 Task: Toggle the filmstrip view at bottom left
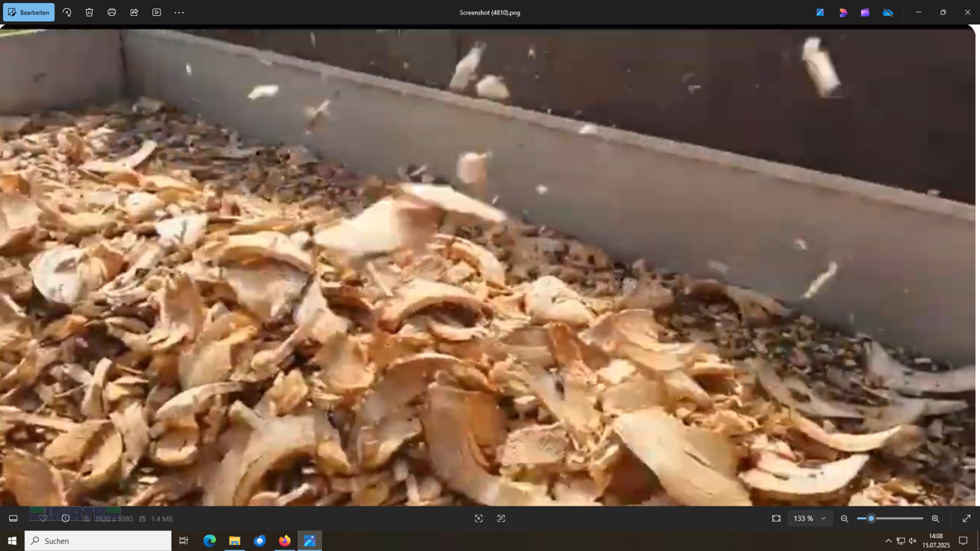13,519
